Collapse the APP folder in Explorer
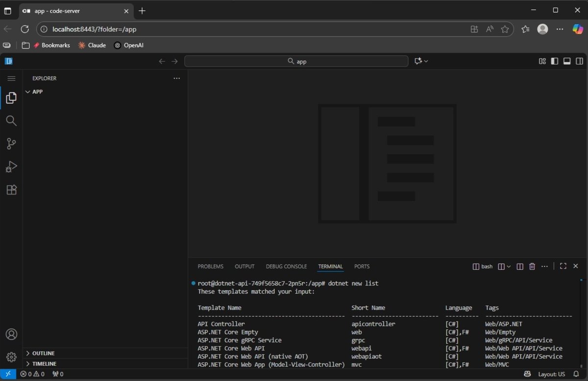Screen dimensions: 588x381 (x=28, y=91)
